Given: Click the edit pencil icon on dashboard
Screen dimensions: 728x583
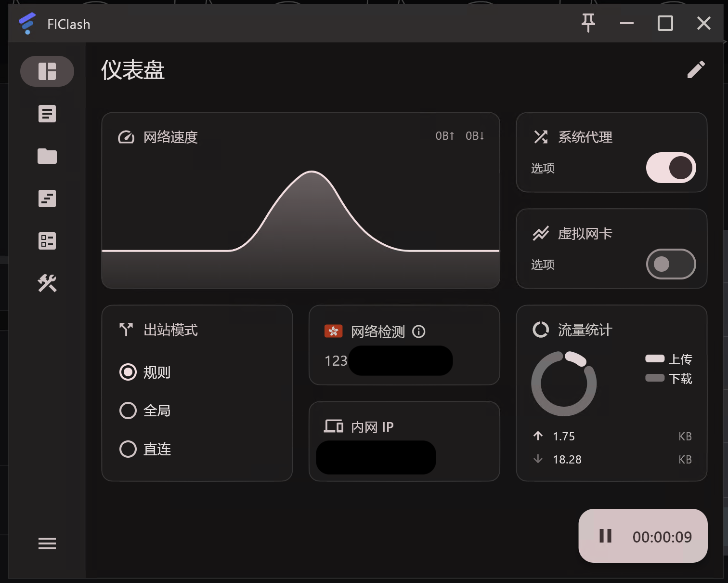Looking at the screenshot, I should tap(696, 70).
